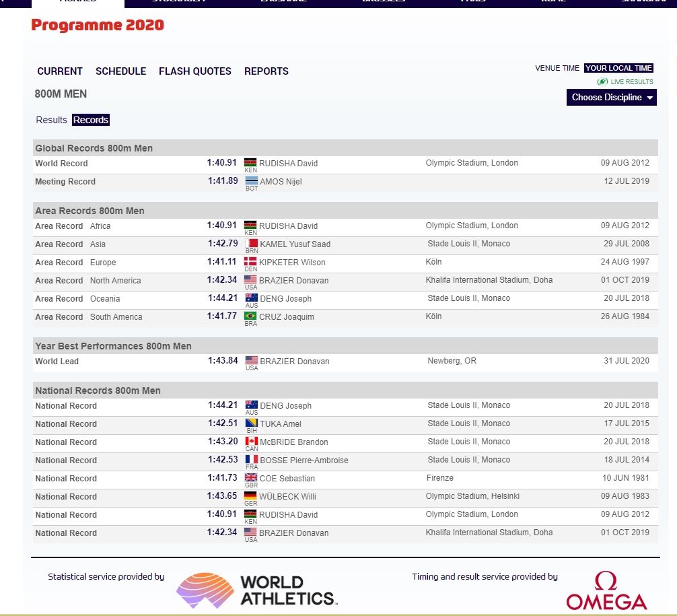Select Your Local Time option
677x616 pixels.
click(618, 68)
